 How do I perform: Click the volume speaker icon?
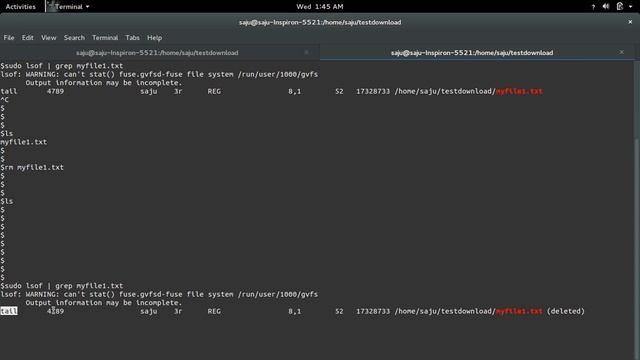click(x=606, y=7)
